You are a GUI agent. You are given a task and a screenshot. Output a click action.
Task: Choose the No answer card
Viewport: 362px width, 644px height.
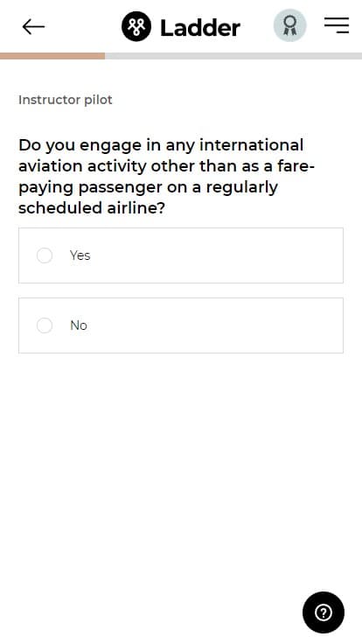click(181, 325)
